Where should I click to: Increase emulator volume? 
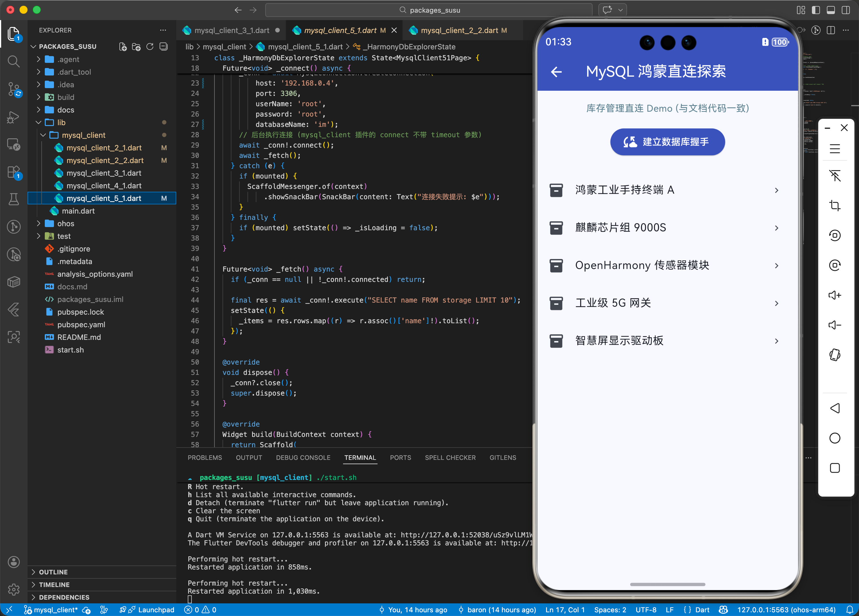[835, 295]
